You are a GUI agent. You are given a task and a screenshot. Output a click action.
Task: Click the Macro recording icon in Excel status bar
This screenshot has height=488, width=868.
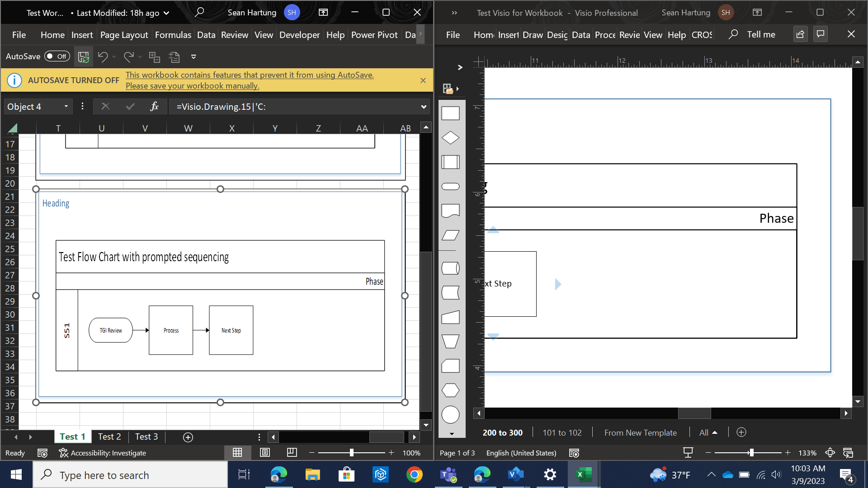coord(42,453)
